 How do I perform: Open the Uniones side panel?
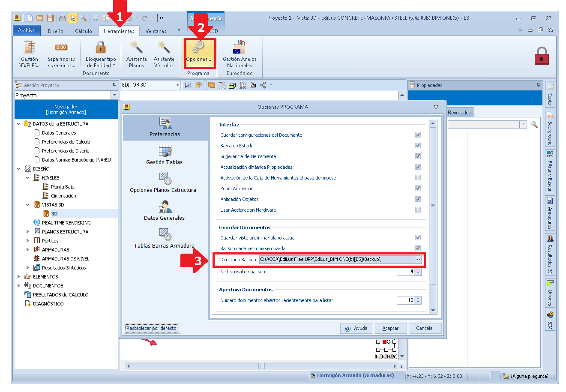tap(550, 293)
